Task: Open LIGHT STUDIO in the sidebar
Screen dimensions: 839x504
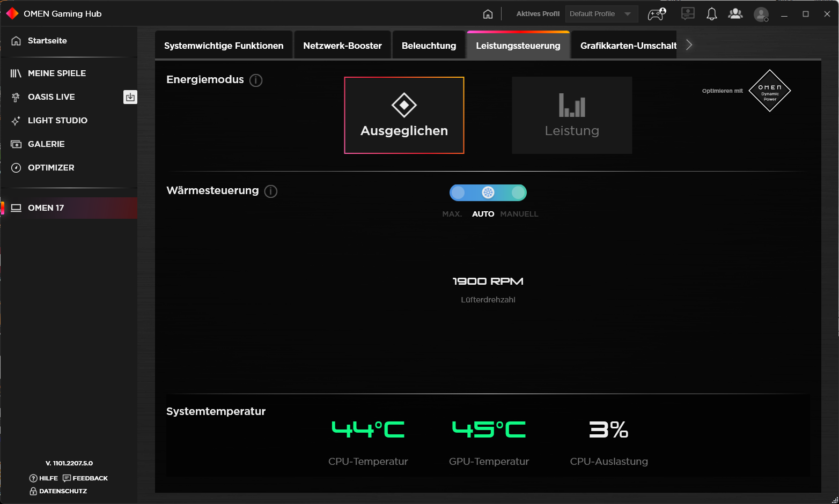Action: [x=57, y=121]
